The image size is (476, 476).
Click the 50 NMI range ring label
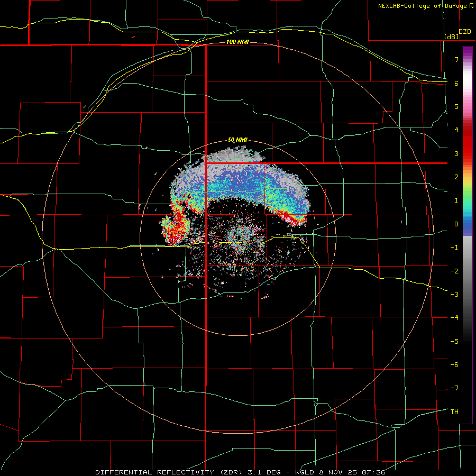coord(237,140)
